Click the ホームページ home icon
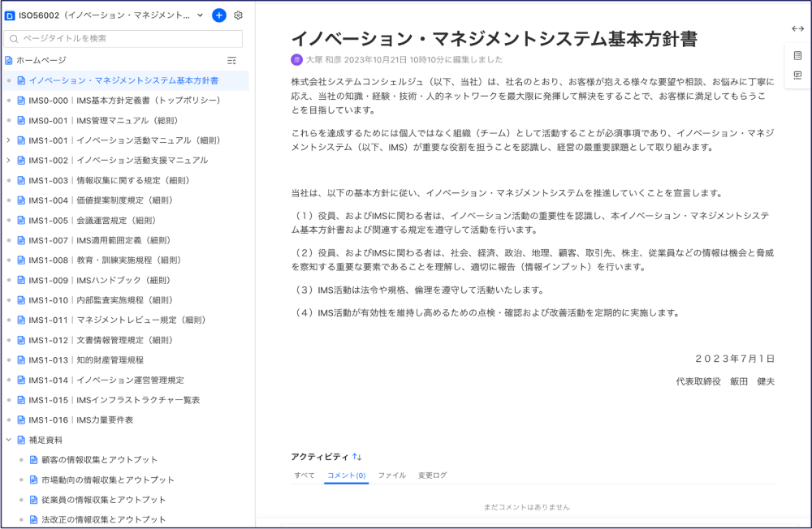This screenshot has width=812, height=529. tap(9, 60)
